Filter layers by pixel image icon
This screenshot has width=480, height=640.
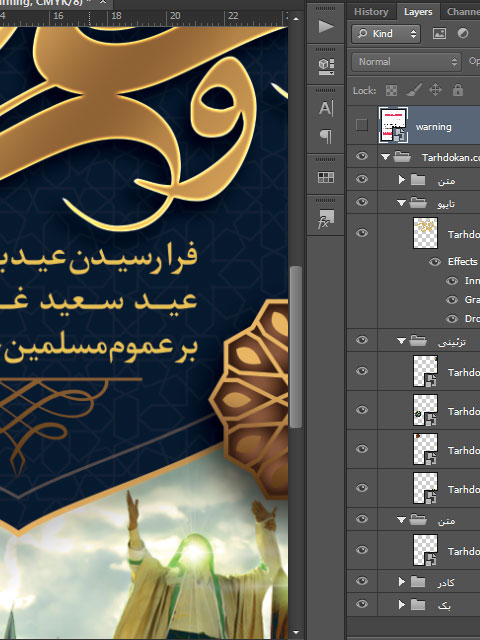tap(439, 33)
